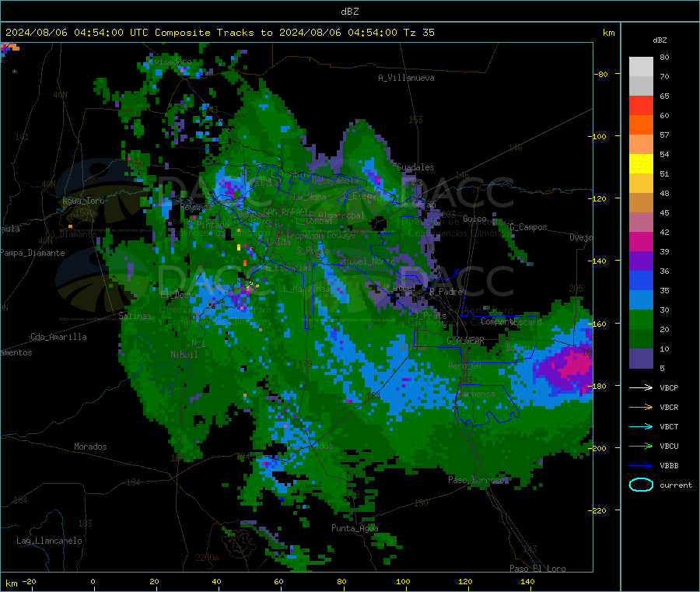
Task: Click the 'Punta_Agua' map label
Action: (x=355, y=528)
